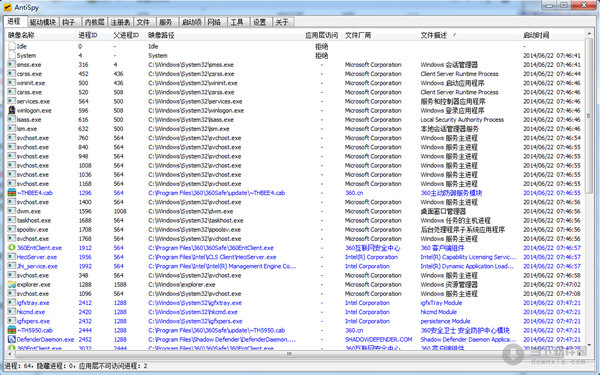Click the icon of csrss.exe with PID 452

click(x=12, y=74)
